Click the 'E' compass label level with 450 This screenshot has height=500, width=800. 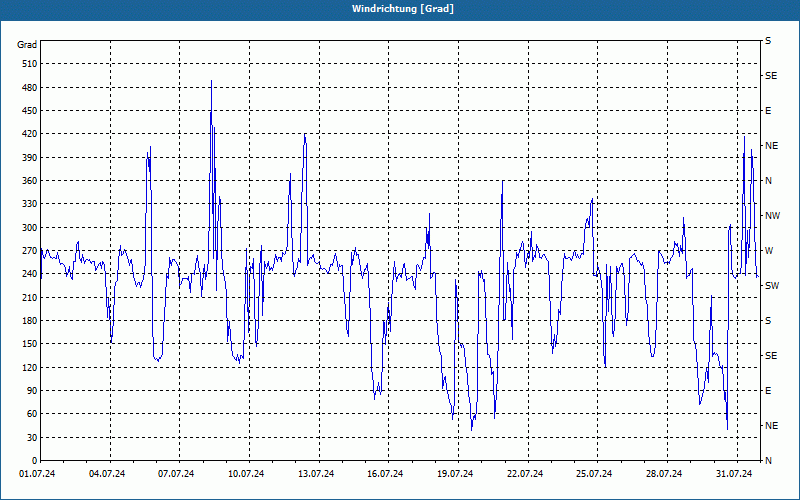tap(768, 111)
